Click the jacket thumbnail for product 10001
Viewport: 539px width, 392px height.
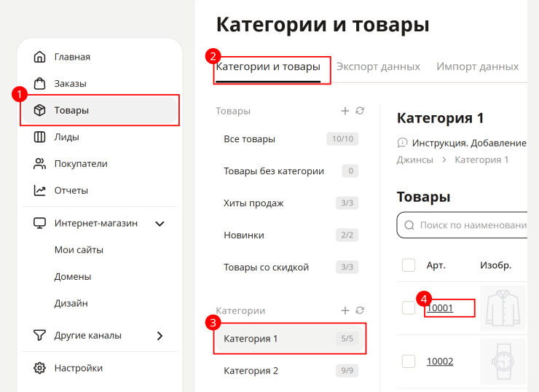coord(503,308)
